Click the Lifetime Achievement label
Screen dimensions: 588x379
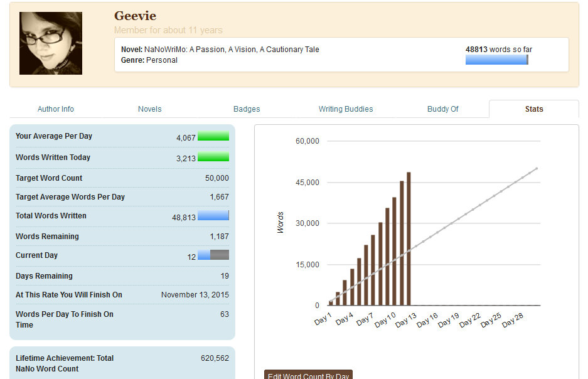point(65,363)
